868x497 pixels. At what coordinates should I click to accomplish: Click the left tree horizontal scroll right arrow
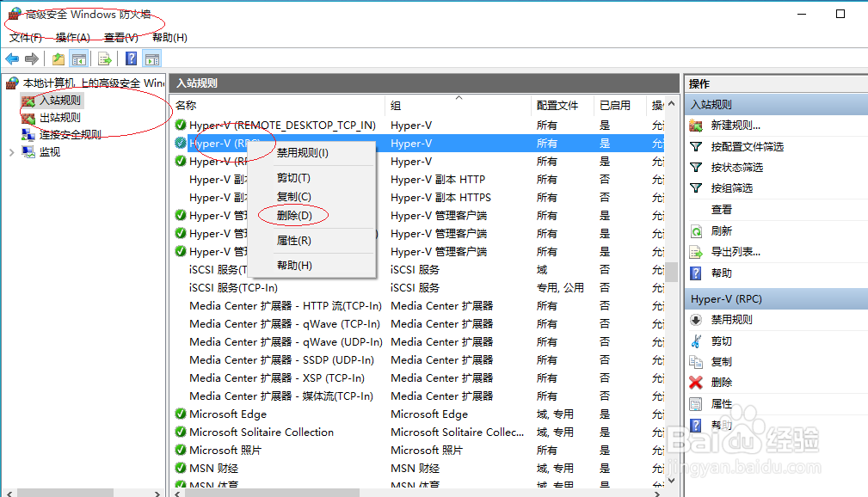point(157,493)
